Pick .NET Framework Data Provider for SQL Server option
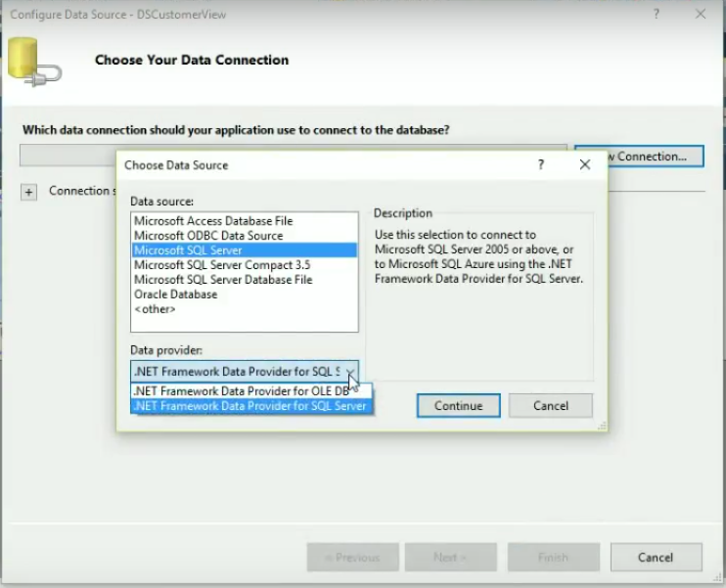This screenshot has width=726, height=588. [x=251, y=406]
